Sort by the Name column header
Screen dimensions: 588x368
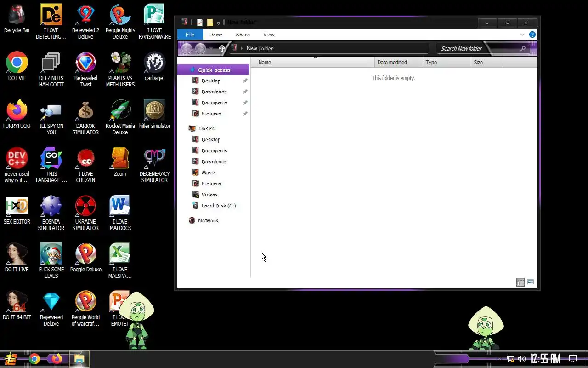pyautogui.click(x=313, y=62)
